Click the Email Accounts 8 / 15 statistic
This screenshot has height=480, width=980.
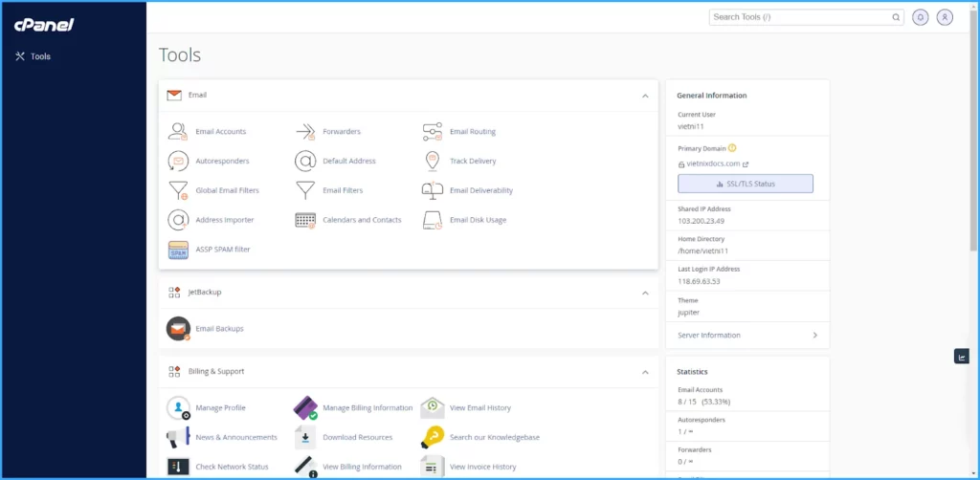click(703, 402)
